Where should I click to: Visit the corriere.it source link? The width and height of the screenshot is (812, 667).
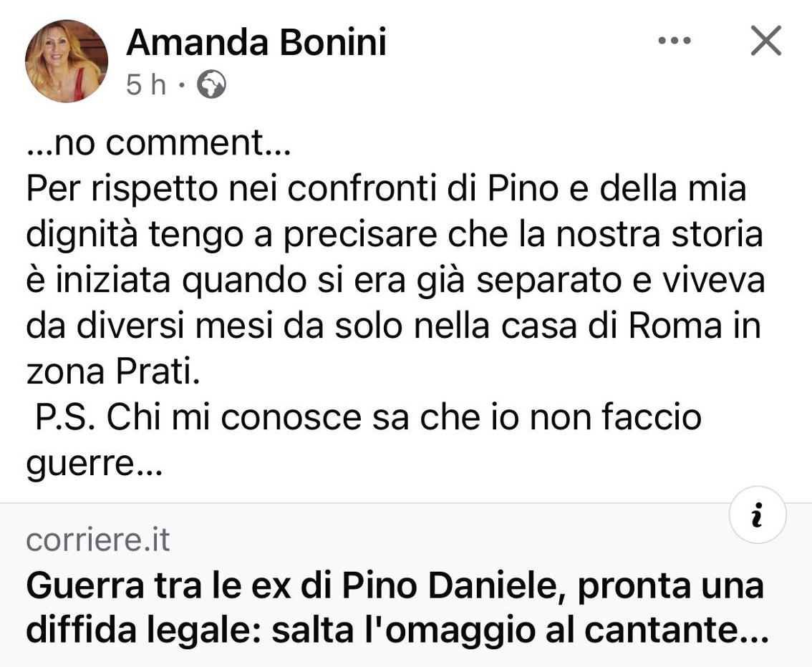[97, 540]
